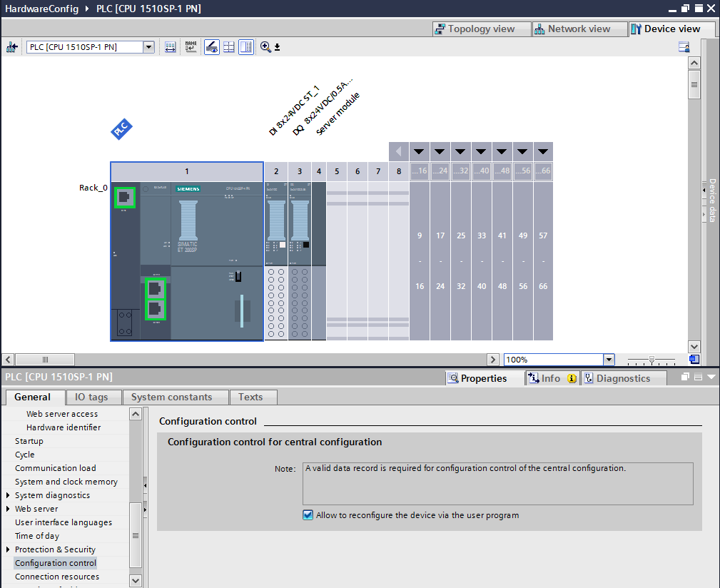Toggle the show address labels eye icon
This screenshot has height=588, width=720.
tap(212, 47)
